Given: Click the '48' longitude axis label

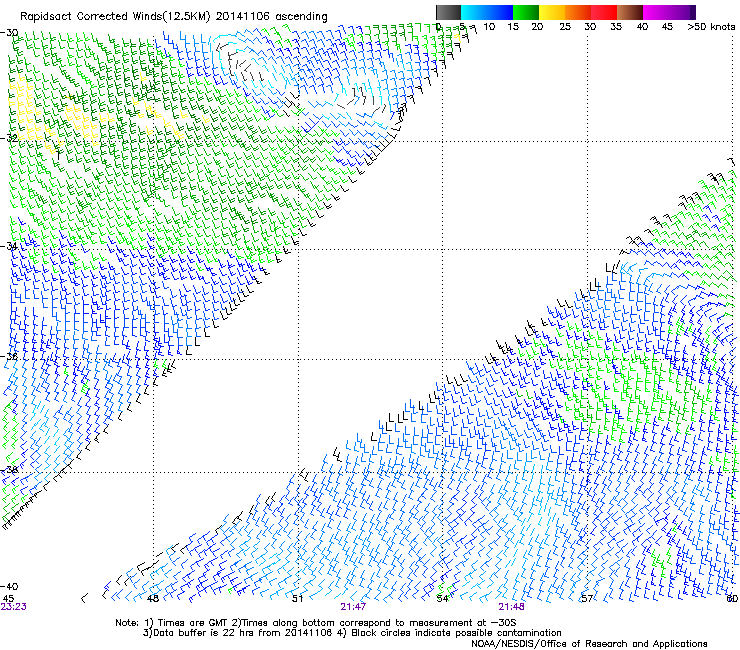Looking at the screenshot, I should pos(153,599).
